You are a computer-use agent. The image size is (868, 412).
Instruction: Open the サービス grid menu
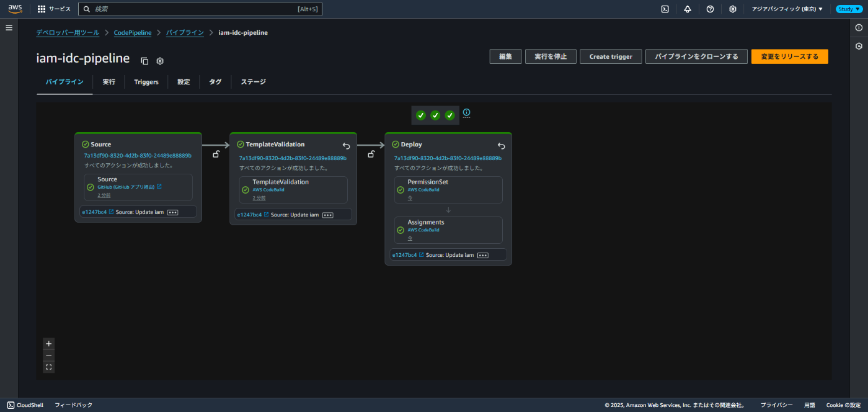point(54,9)
